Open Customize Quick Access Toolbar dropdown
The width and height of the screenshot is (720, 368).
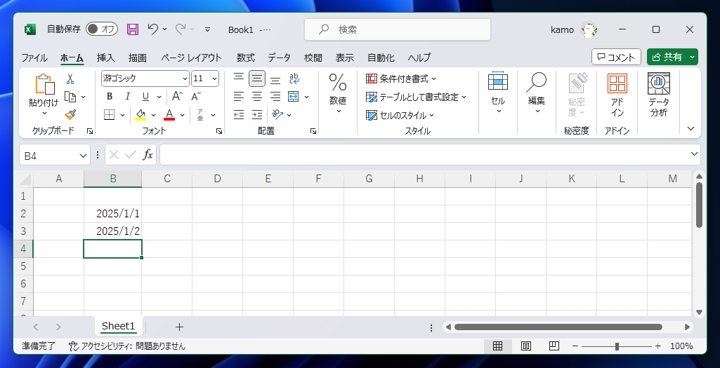(208, 29)
